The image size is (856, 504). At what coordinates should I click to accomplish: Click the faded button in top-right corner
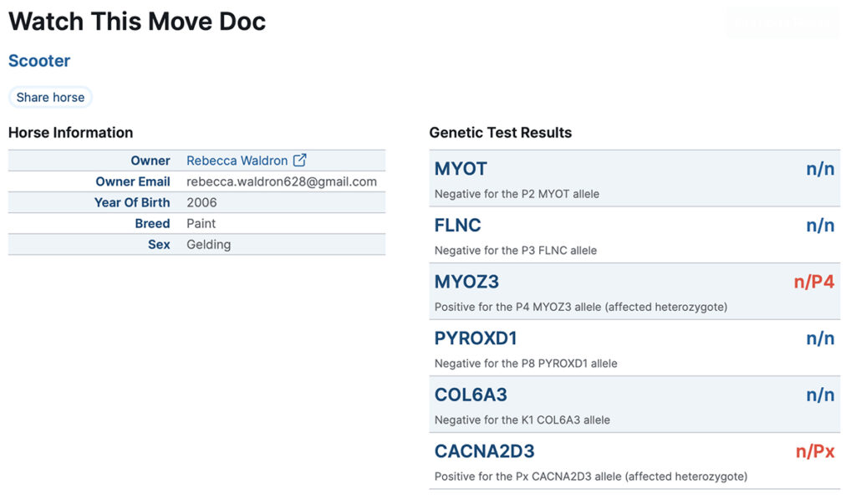point(782,23)
